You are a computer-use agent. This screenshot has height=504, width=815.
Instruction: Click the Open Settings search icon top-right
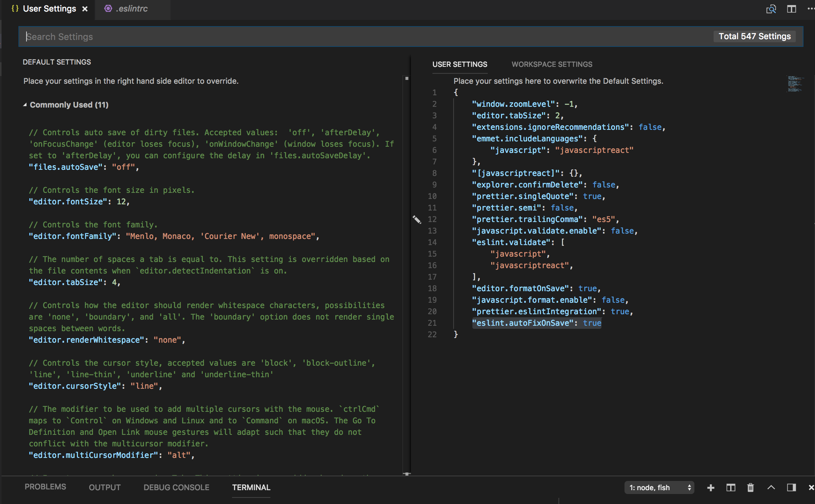pos(771,9)
